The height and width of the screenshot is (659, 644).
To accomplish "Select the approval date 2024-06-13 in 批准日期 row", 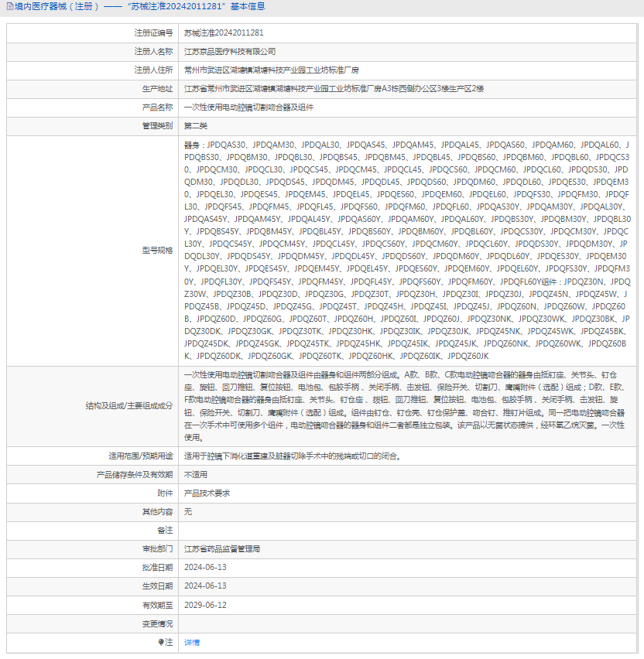I will pyautogui.click(x=205, y=568).
